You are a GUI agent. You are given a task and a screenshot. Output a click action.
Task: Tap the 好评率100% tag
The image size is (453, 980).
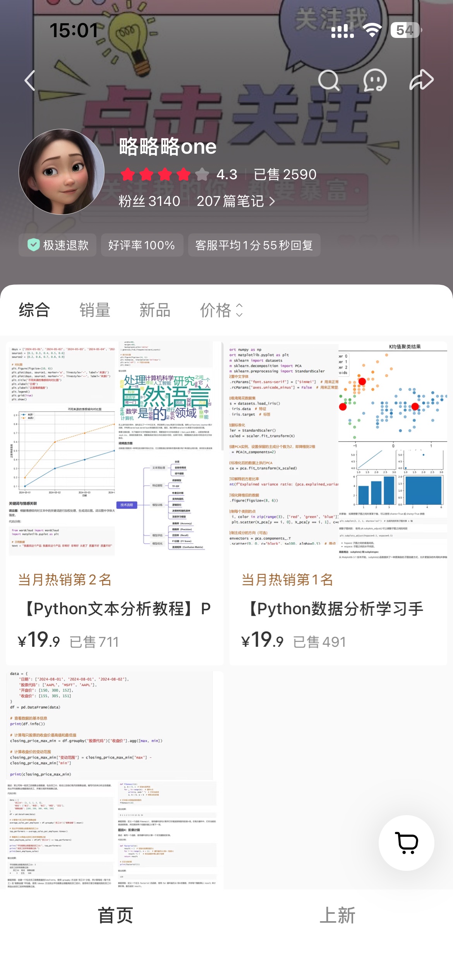(142, 245)
